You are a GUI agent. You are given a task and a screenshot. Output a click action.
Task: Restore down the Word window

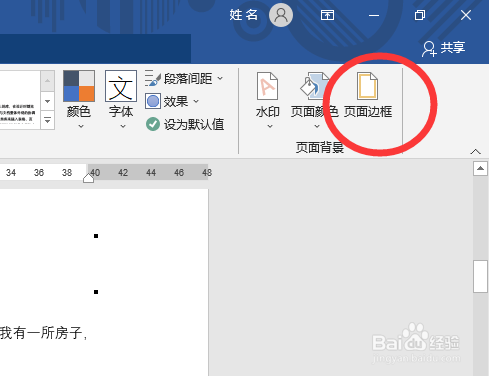click(x=420, y=15)
